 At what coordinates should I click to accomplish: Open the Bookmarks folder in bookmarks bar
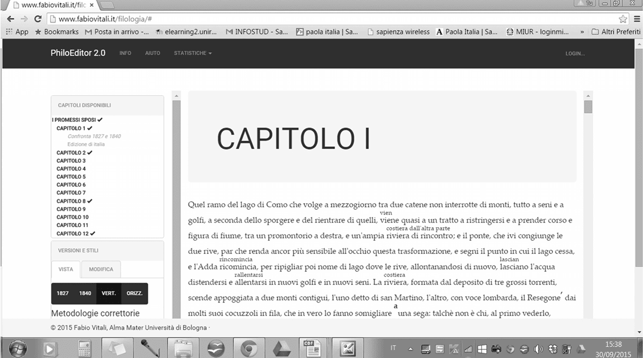click(x=57, y=32)
